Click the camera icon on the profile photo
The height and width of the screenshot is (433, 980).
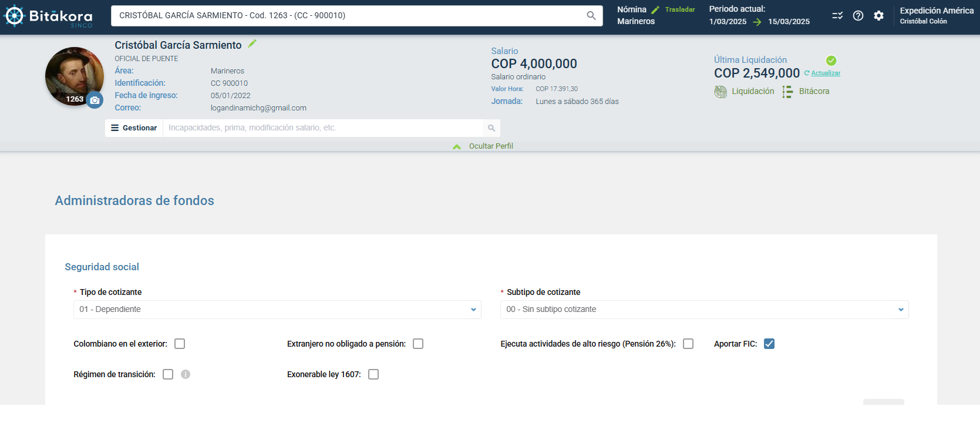95,100
